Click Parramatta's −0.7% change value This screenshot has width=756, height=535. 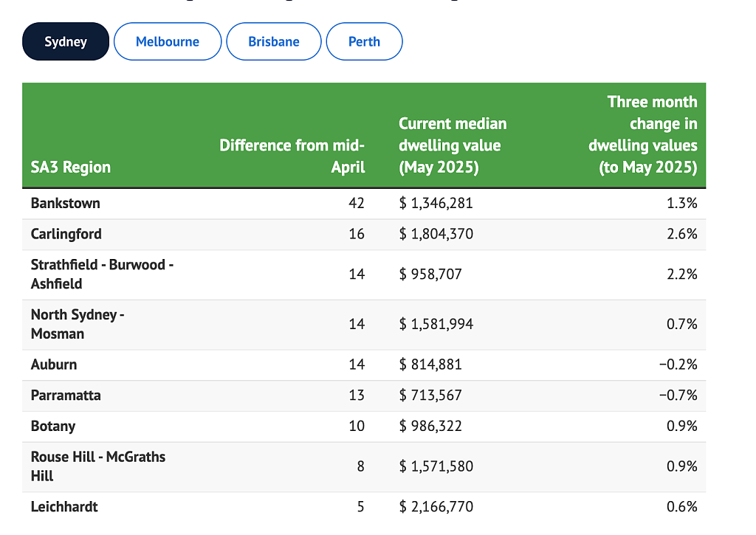coord(678,396)
